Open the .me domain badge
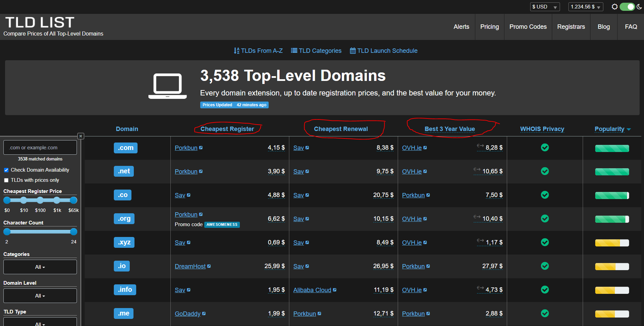Screen dimensions: 644x326 click(124, 313)
